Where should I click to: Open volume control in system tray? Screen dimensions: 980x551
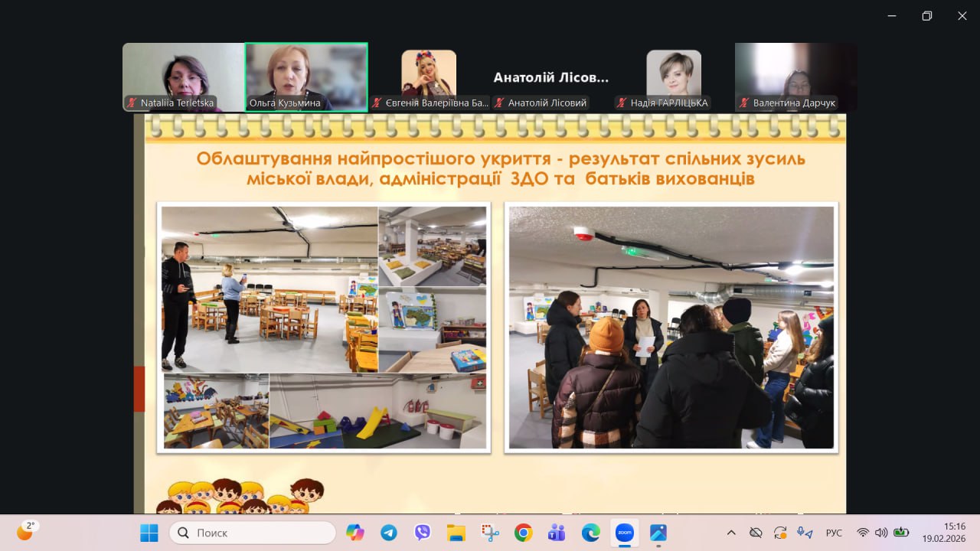[881, 533]
